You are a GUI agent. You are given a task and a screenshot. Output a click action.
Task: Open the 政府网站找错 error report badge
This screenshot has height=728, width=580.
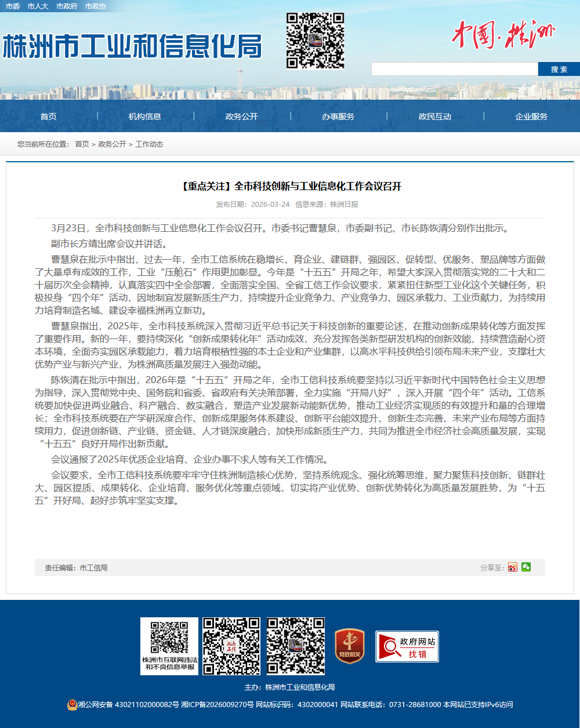tap(407, 646)
